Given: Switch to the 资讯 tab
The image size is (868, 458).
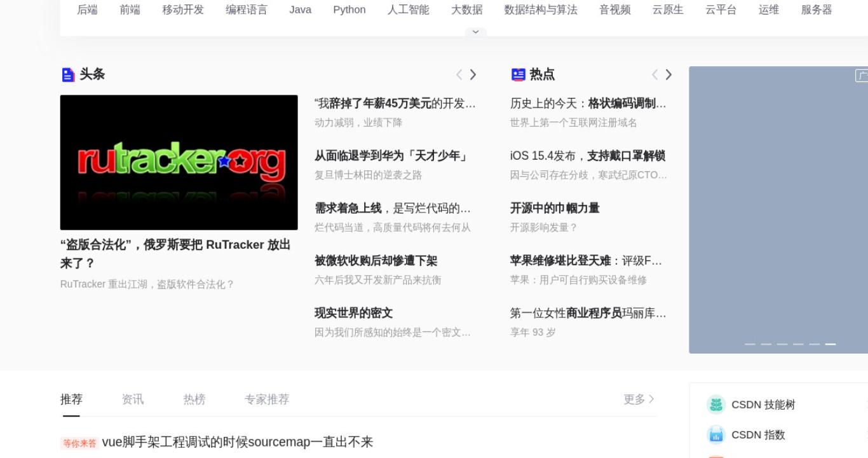Looking at the screenshot, I should (133, 399).
